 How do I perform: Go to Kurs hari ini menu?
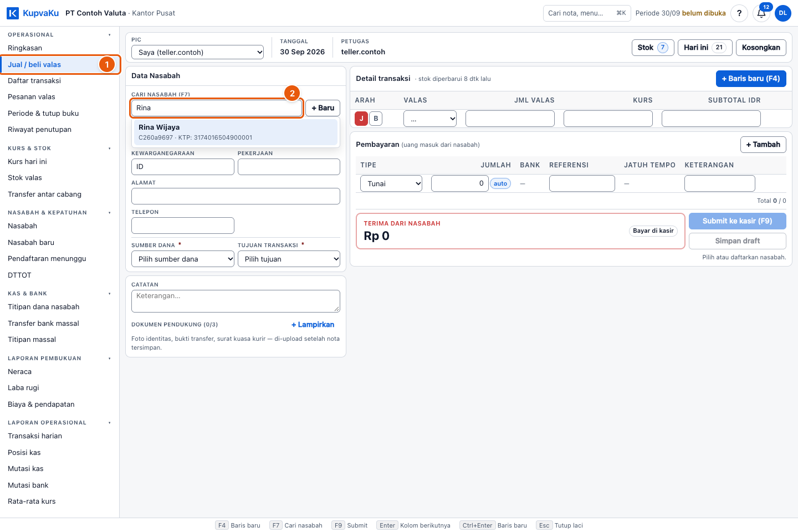(60, 162)
